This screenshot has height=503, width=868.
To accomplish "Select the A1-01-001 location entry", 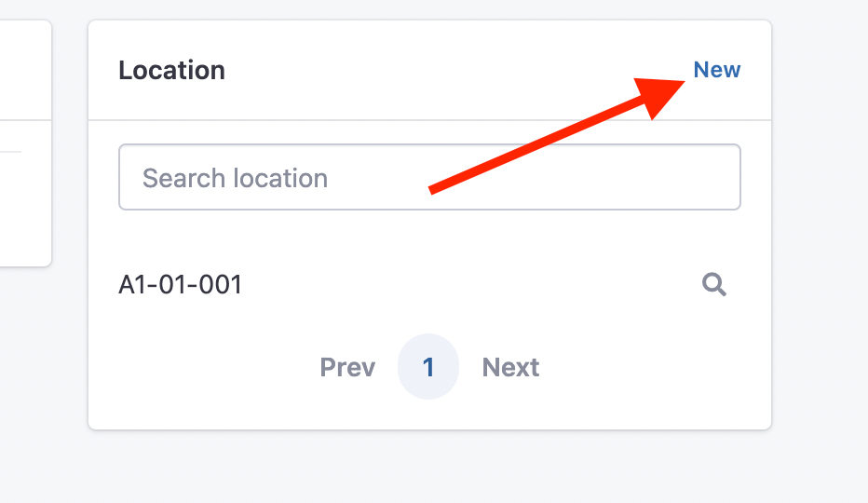I will click(181, 285).
